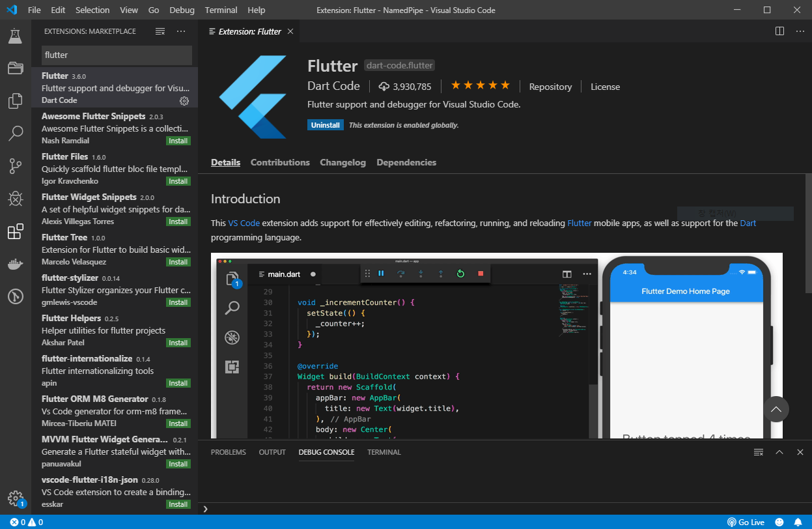The width and height of the screenshot is (812, 529).
Task: Open the Explorer files icon
Action: coord(15,101)
